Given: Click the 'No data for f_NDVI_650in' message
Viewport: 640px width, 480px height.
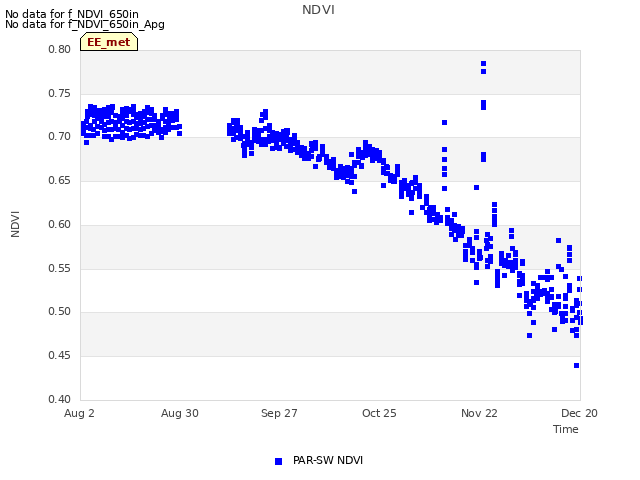Looking at the screenshot, I should coord(72,14).
